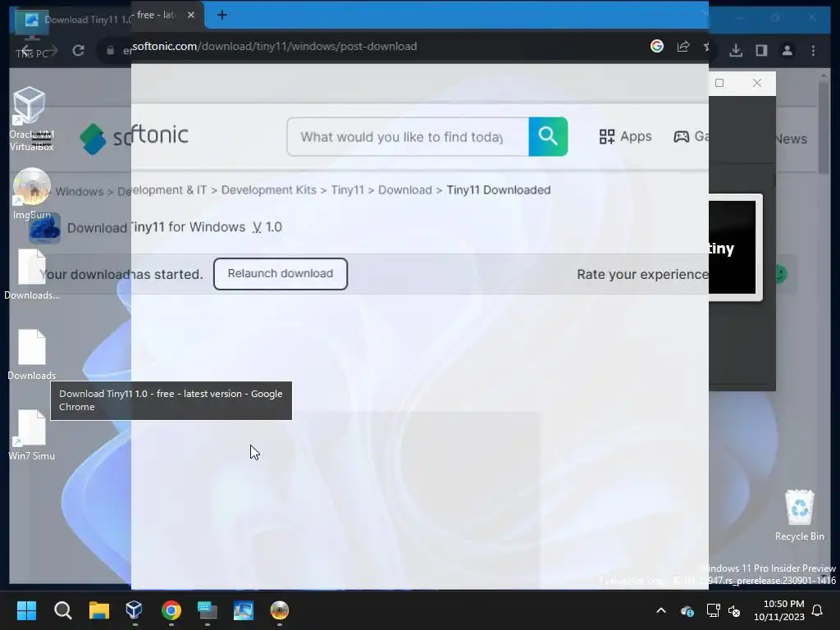Expand hidden system tray icons chevron

[661, 610]
